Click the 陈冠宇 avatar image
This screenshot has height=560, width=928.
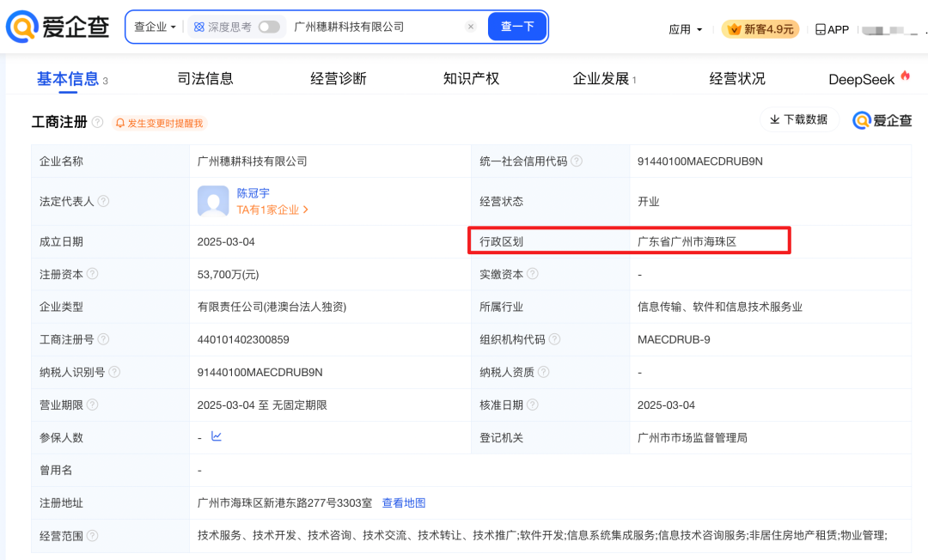tap(213, 201)
